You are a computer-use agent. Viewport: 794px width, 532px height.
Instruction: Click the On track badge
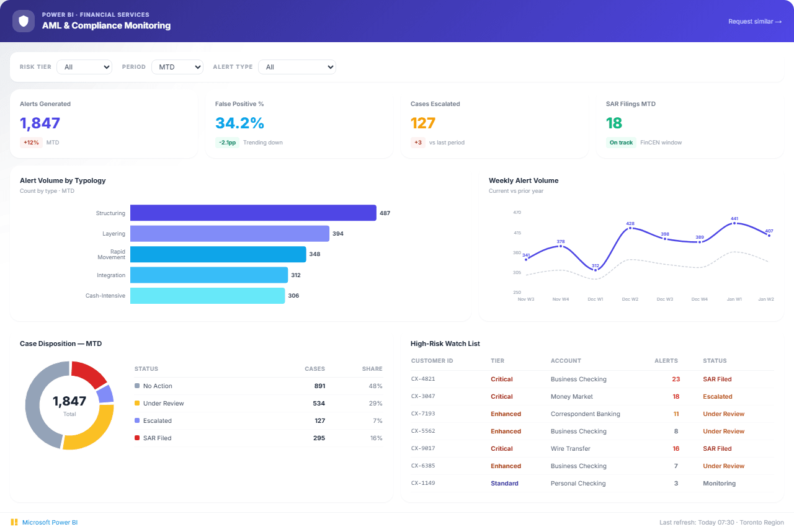pos(621,143)
